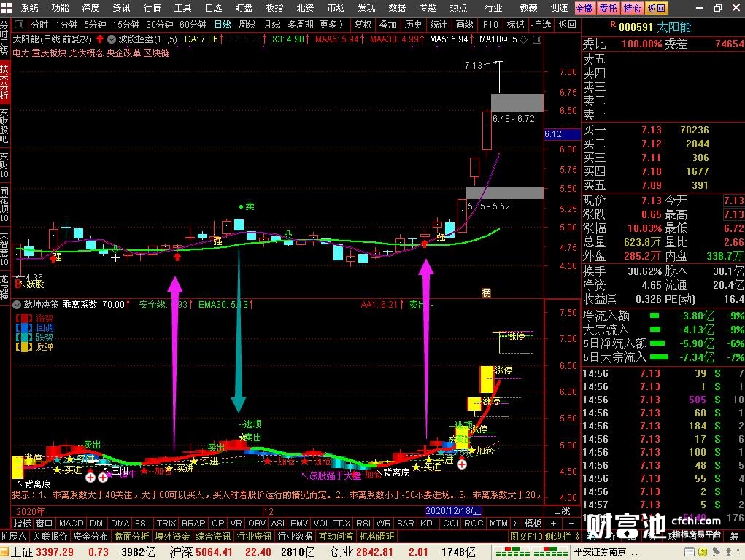Open the 模板 template button
Viewport: 745px width, 560px height.
(x=533, y=523)
